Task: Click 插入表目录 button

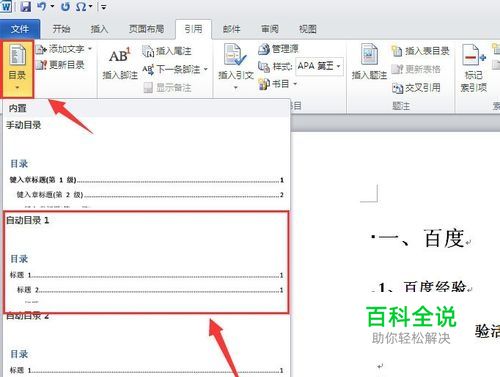Action: click(420, 51)
